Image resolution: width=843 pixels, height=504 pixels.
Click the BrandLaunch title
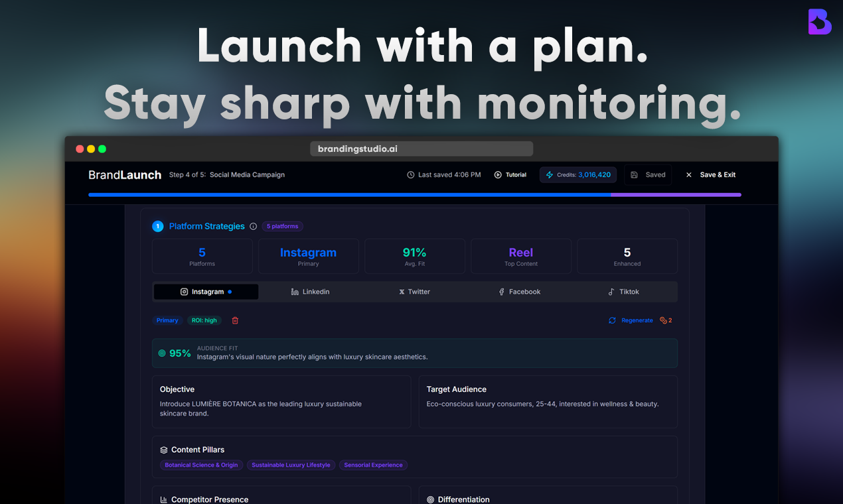125,175
